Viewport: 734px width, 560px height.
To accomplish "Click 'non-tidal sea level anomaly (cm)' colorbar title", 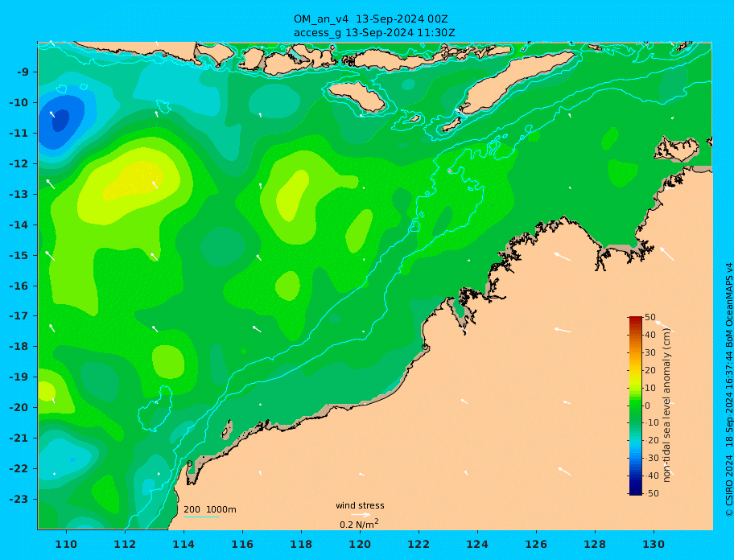I will (x=667, y=405).
